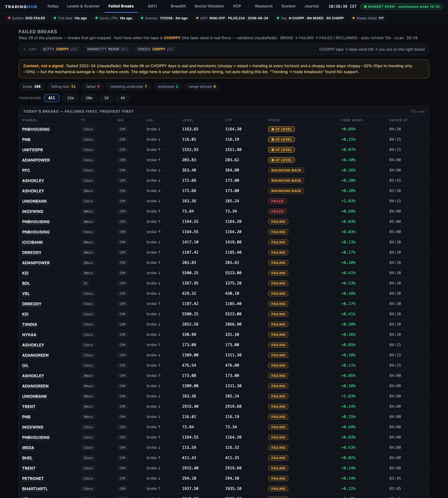Click the CAM signal badge in TIINDIA row
448x498 pixels.
coord(123,324)
